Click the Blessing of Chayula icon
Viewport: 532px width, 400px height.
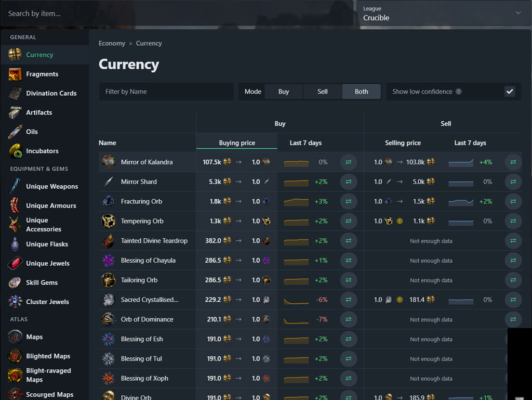click(108, 261)
